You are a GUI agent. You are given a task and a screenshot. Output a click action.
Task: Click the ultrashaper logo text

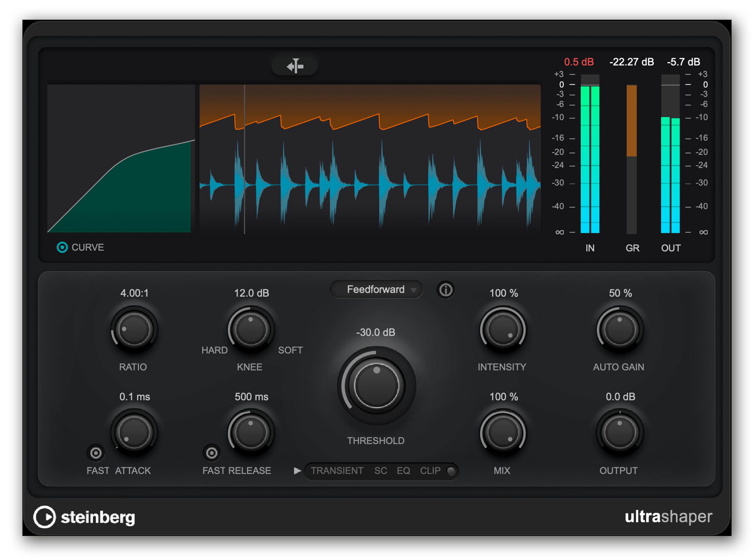point(668,517)
